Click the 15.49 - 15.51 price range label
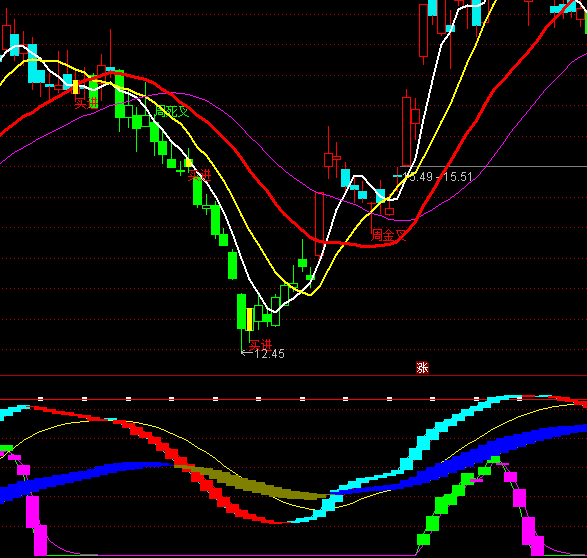Image resolution: width=587 pixels, height=558 pixels. coord(437,177)
